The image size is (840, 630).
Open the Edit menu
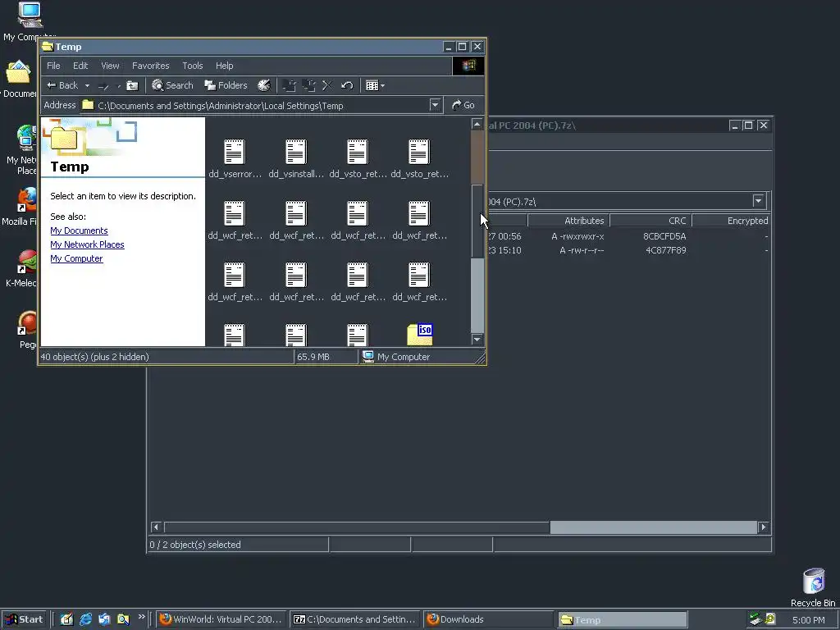coord(80,66)
